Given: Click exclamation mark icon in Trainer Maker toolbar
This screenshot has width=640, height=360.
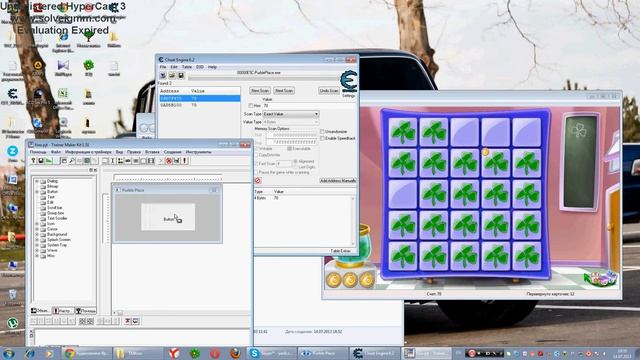Looking at the screenshot, I should pyautogui.click(x=184, y=161).
